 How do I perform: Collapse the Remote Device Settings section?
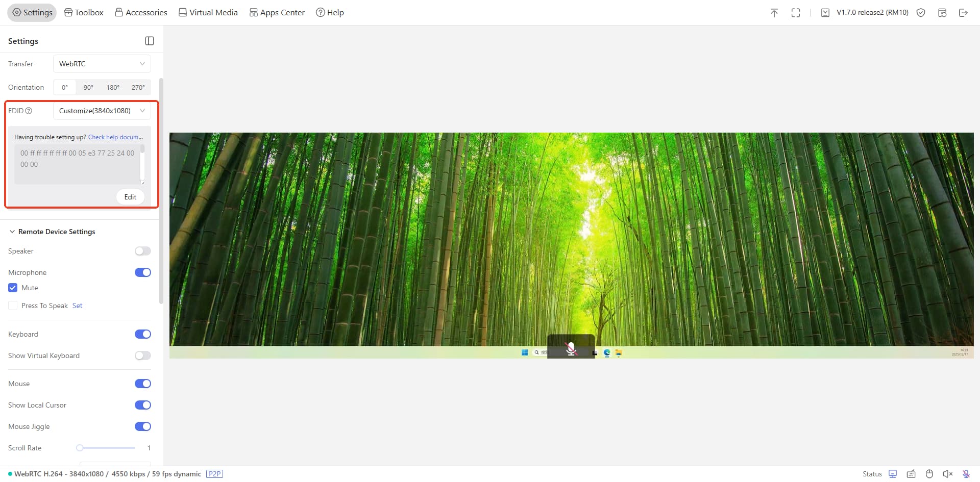pos(12,232)
